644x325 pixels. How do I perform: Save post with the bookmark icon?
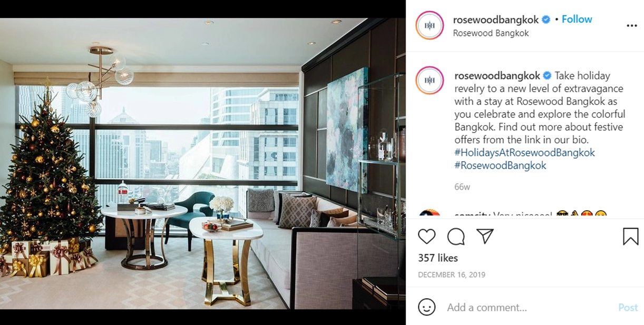630,237
